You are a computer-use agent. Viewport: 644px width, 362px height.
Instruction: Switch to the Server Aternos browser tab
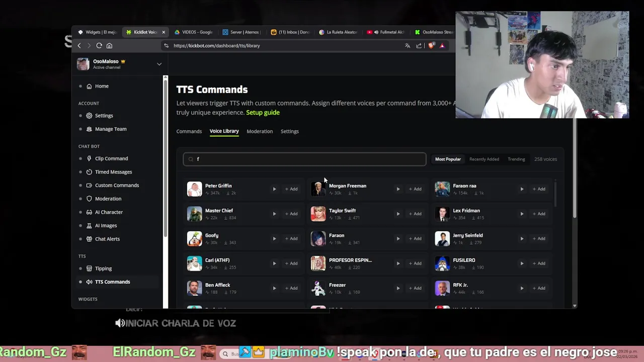tap(242, 32)
